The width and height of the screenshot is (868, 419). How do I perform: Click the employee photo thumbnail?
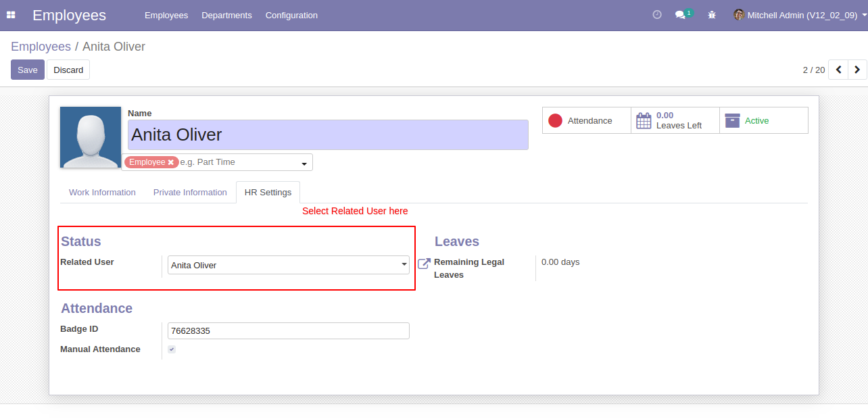[x=91, y=137]
